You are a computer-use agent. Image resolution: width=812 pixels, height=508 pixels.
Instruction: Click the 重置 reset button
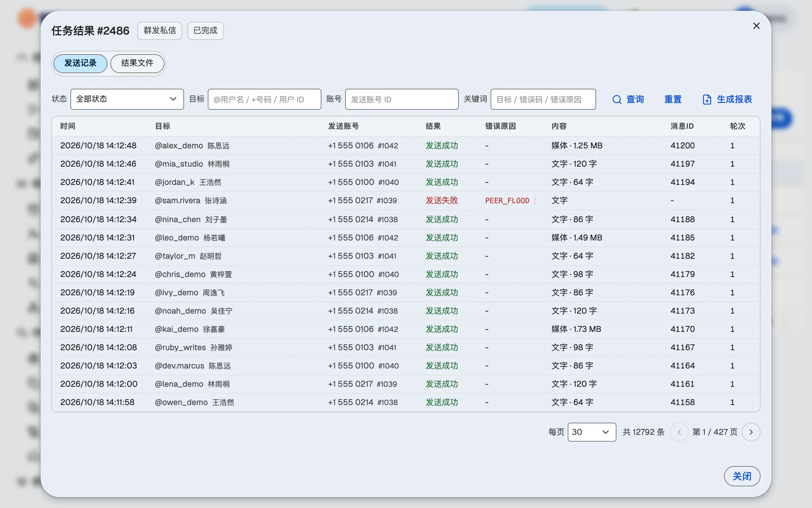pyautogui.click(x=673, y=99)
